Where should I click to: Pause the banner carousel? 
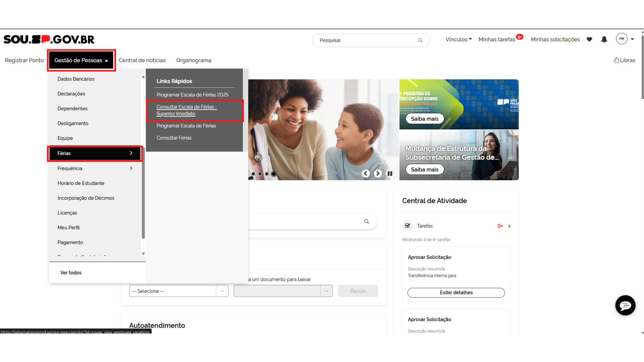tap(390, 174)
